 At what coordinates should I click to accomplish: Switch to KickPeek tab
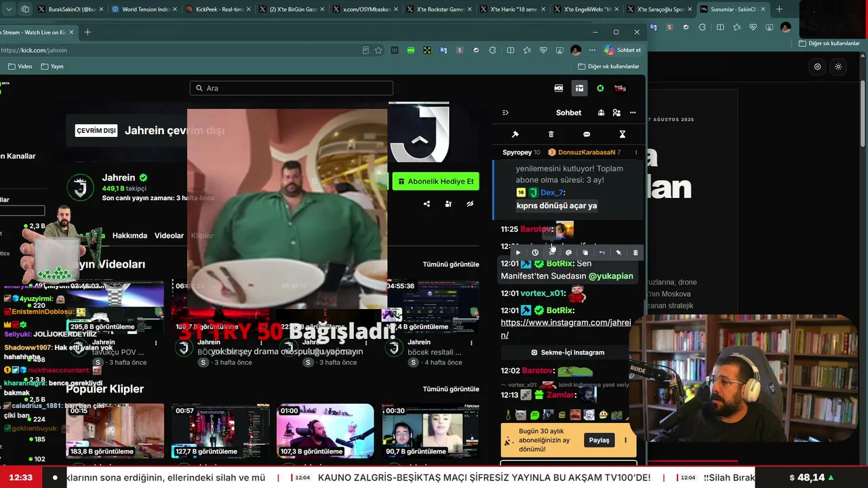coord(217,9)
